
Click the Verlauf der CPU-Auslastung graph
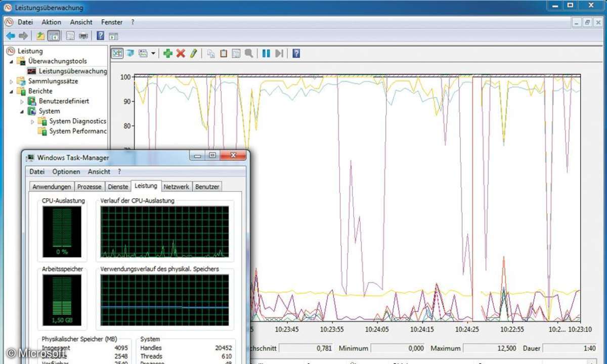point(164,232)
